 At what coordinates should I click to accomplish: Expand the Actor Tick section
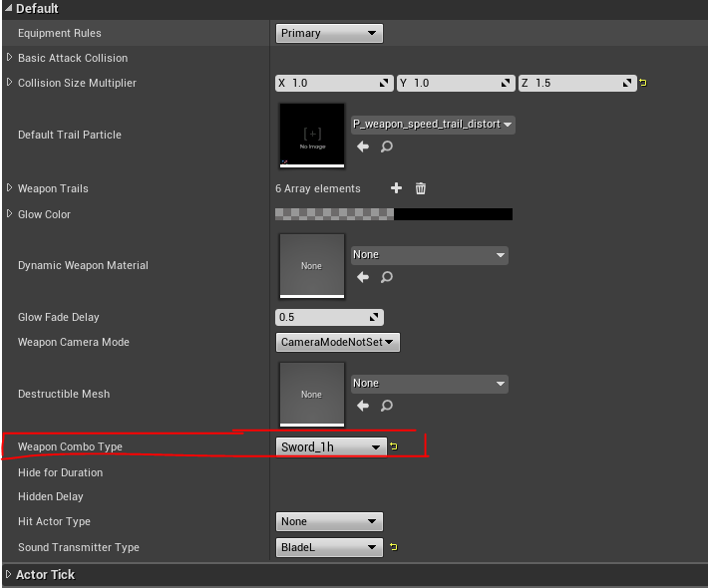[9, 575]
